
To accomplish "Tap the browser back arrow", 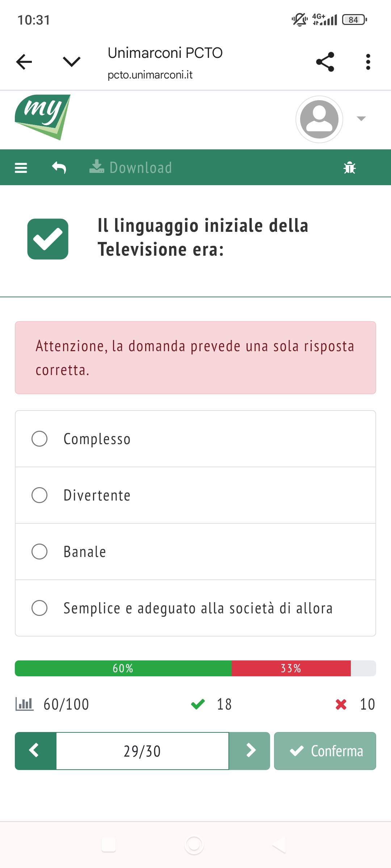I will coord(24,62).
